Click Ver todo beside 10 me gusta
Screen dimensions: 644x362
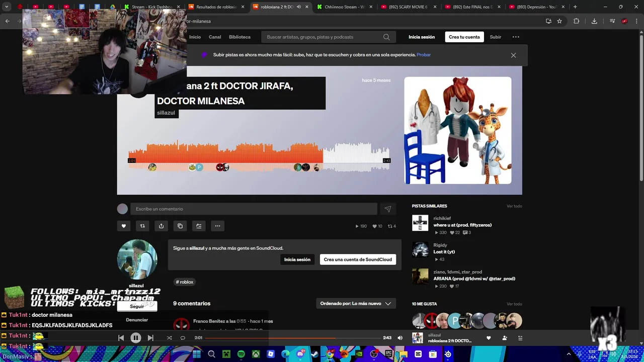(514, 304)
